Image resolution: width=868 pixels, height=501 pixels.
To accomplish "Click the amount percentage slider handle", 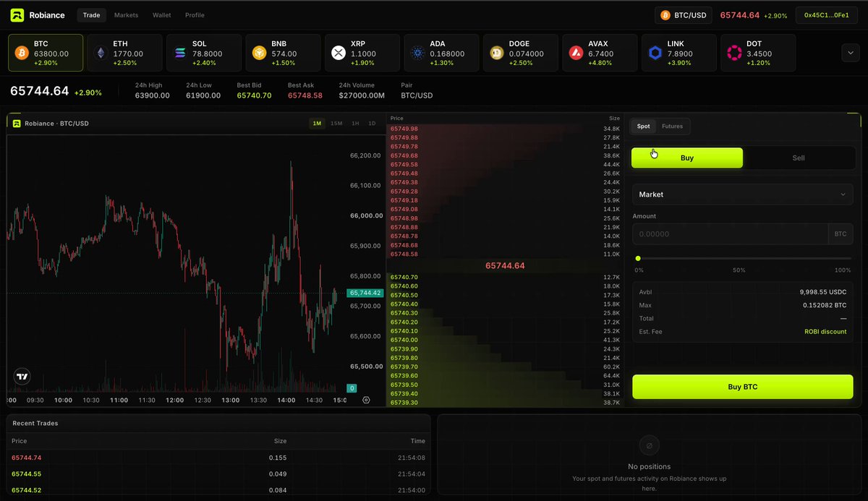I will pyautogui.click(x=638, y=258).
